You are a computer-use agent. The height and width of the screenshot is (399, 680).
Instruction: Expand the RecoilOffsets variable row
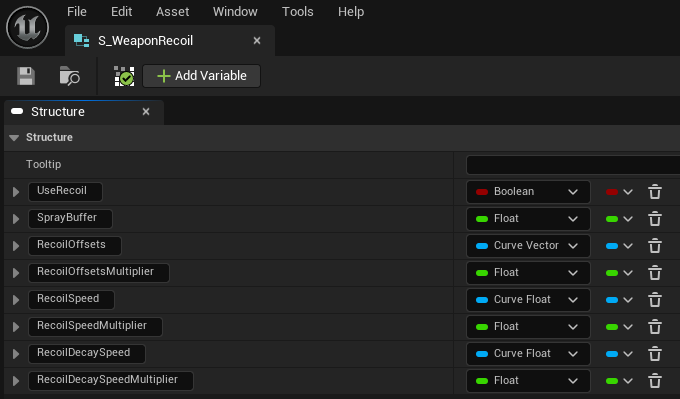[x=16, y=246]
